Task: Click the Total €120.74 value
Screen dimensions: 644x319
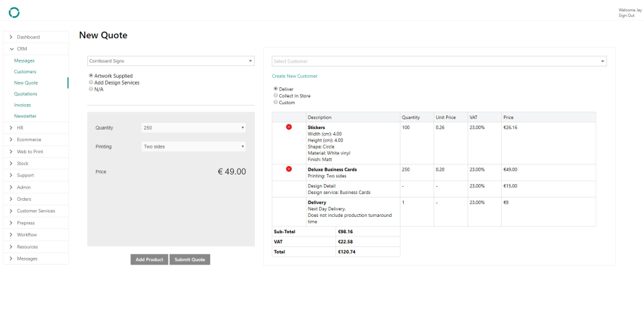Action: tap(347, 252)
